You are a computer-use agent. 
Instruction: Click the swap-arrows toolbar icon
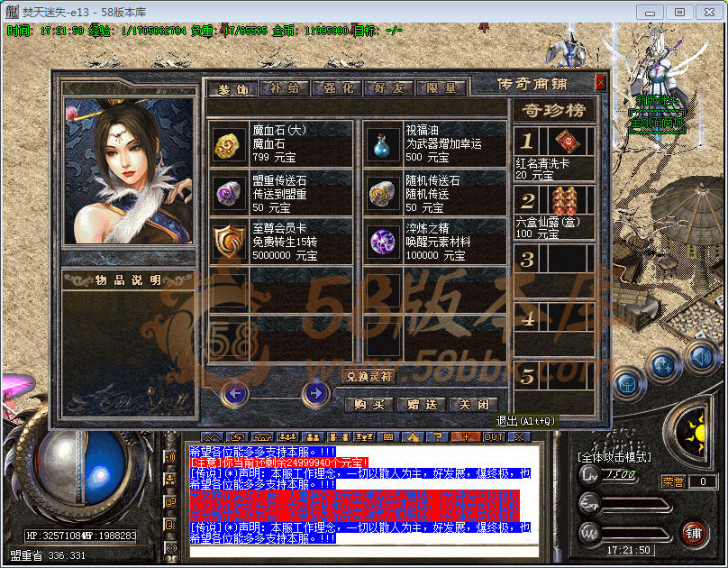[237, 437]
